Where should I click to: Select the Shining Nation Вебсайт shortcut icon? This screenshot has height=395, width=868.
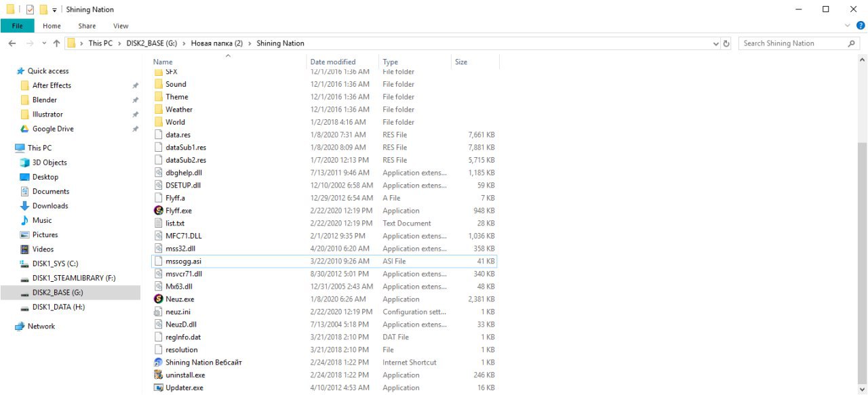(159, 362)
